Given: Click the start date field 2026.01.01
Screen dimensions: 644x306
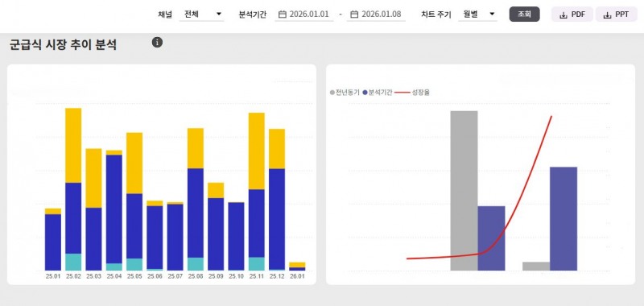Looking at the screenshot, I should pos(304,14).
